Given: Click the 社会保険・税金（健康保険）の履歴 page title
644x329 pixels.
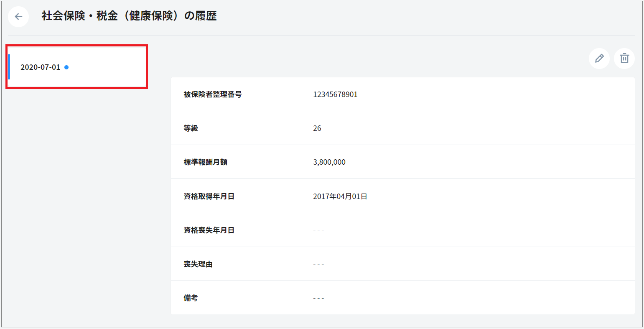Looking at the screenshot, I should 129,16.
